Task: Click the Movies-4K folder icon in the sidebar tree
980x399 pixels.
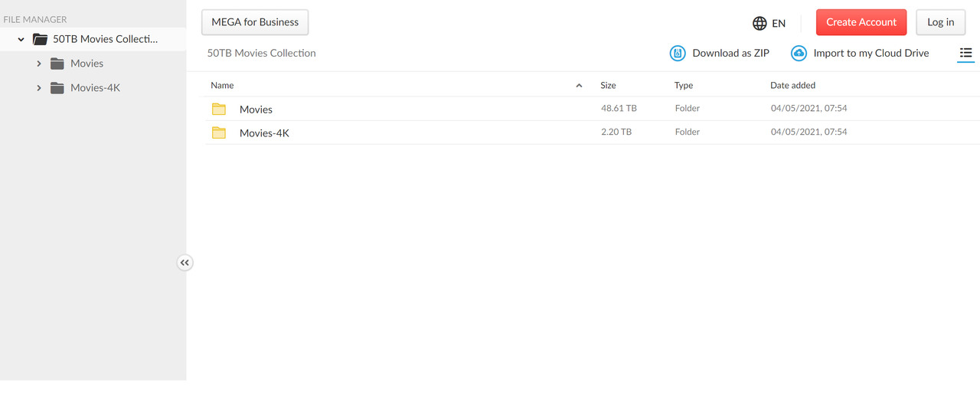Action: tap(57, 88)
